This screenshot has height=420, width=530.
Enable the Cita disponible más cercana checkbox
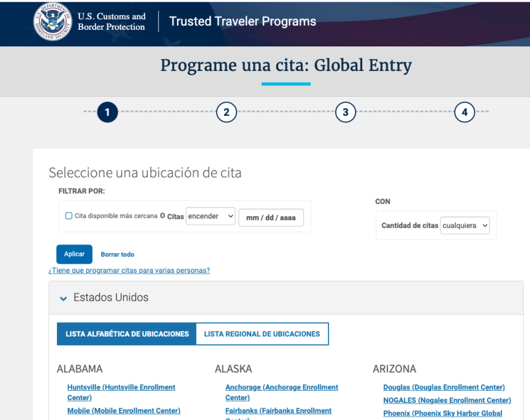[x=69, y=215]
